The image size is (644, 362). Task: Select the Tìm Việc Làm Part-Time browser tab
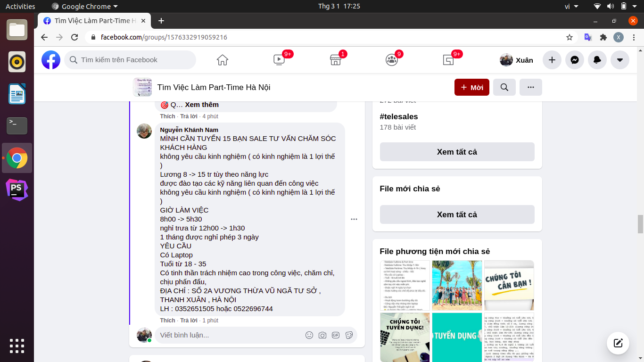(94, 21)
